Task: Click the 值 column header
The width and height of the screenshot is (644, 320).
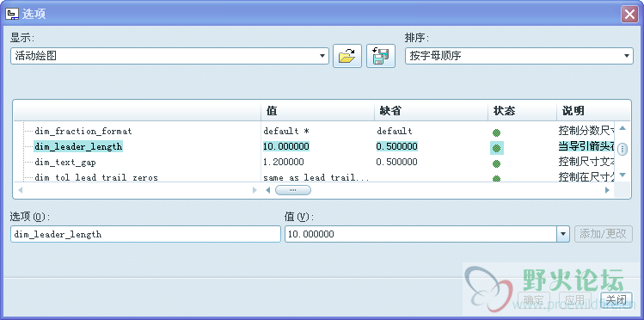Action: point(317,110)
